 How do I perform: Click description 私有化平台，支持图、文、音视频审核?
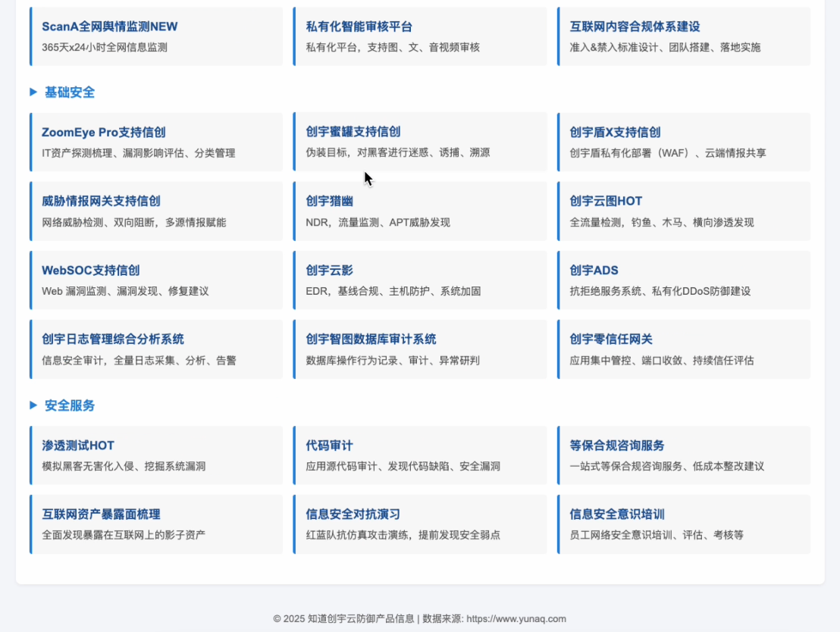[393, 47]
